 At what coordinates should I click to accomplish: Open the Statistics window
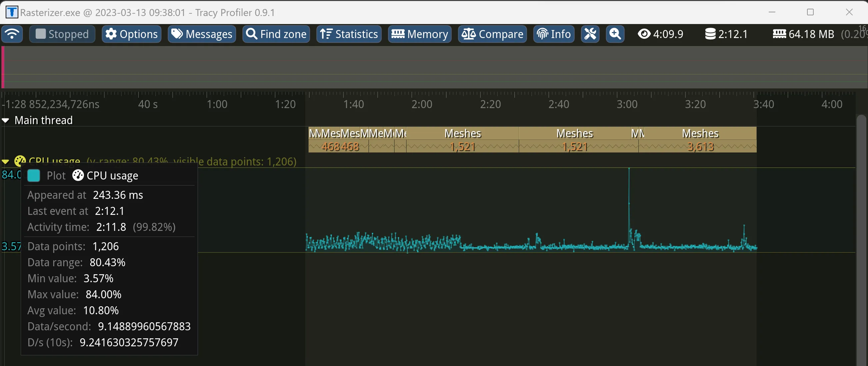(349, 34)
